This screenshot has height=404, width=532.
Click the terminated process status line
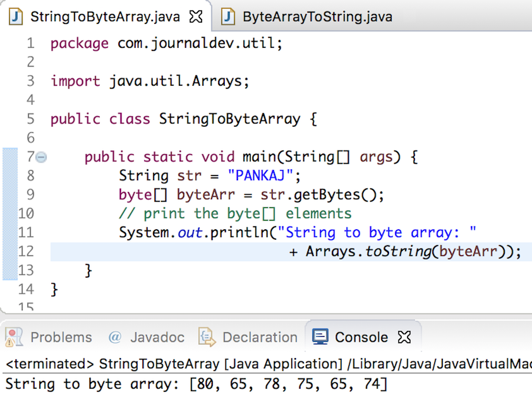pos(199,363)
